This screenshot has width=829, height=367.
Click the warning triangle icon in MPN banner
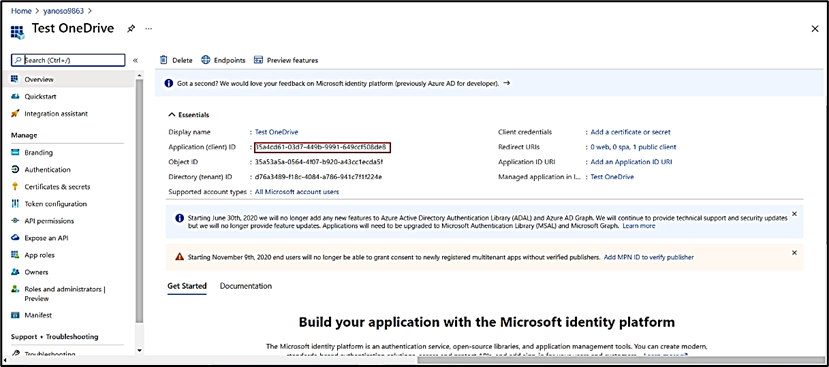pyautogui.click(x=179, y=257)
